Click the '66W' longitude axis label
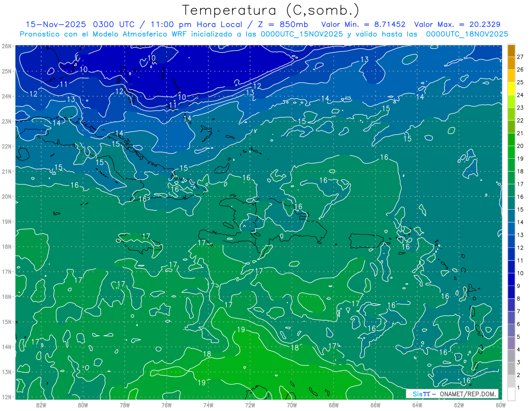The height and width of the screenshot is (411, 532). 376,405
